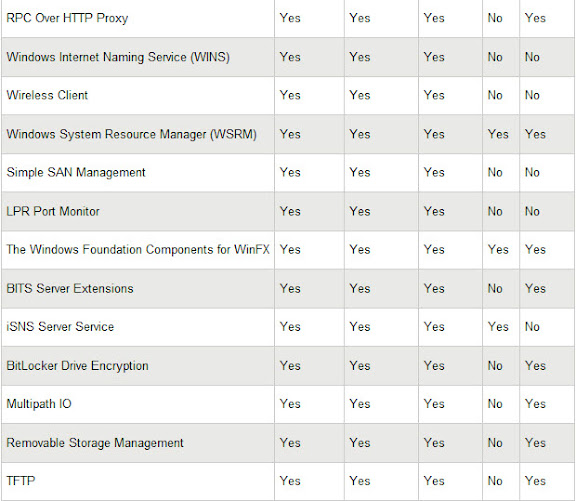Select the first Yes value in TFTP row
Viewport: 576px width, 501px height.
(290, 481)
